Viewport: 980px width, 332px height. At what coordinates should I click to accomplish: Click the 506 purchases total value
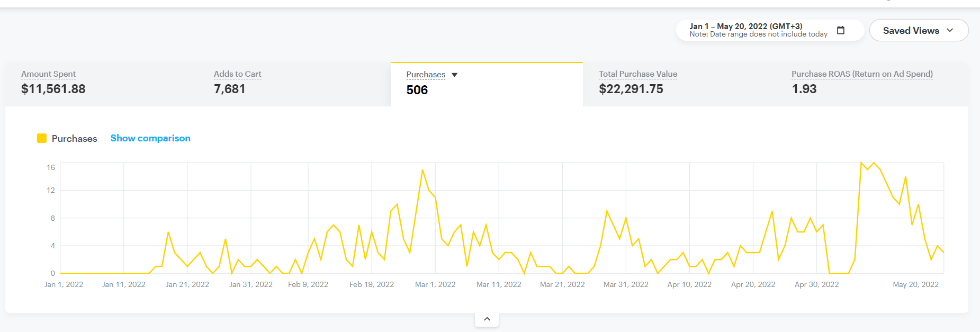[417, 90]
